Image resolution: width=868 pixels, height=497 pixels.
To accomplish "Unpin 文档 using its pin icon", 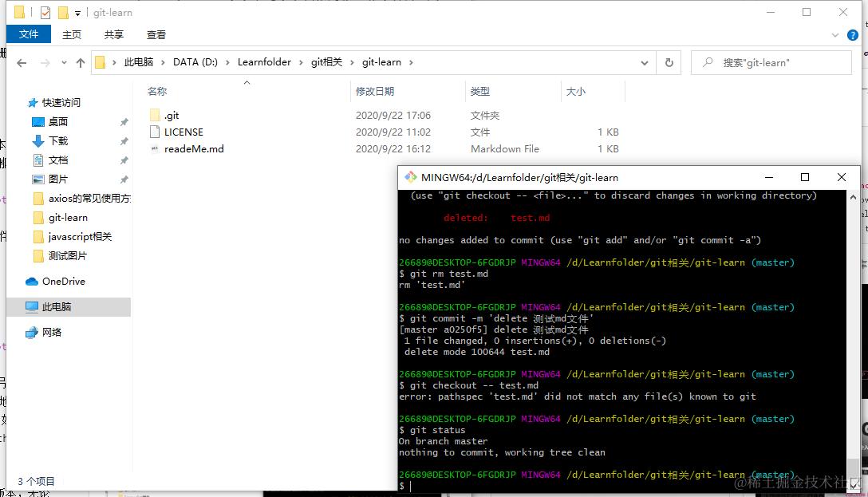I will pyautogui.click(x=124, y=160).
